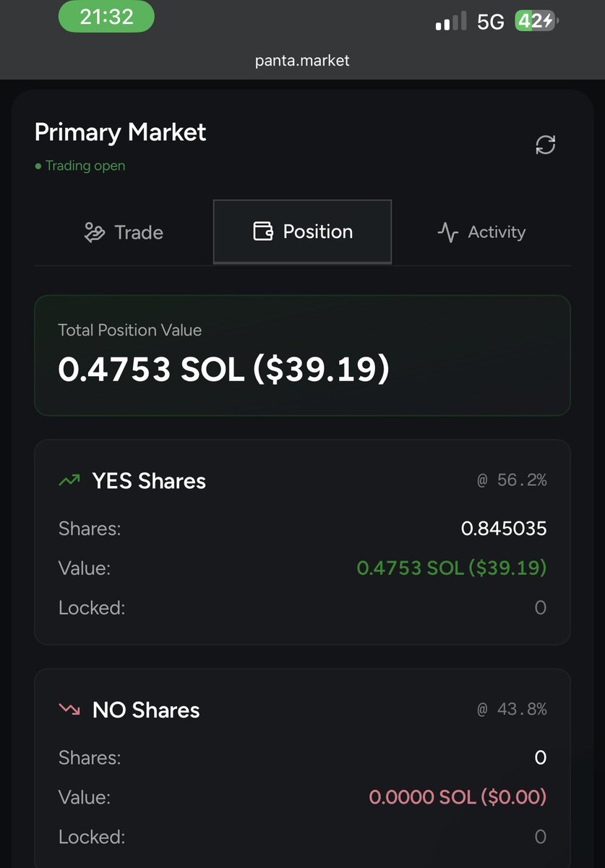Viewport: 605px width, 868px height.
Task: Tap the green 21:32 time pill
Action: coord(106,17)
